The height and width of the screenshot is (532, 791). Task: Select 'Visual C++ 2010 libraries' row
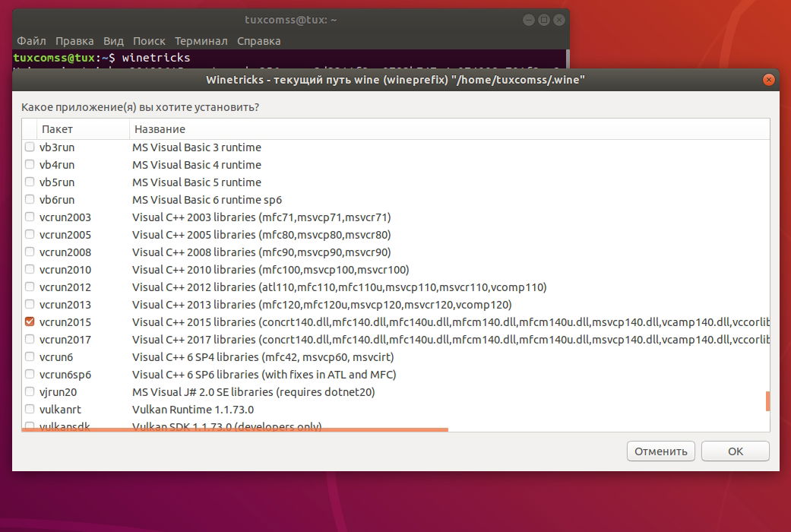pos(396,270)
